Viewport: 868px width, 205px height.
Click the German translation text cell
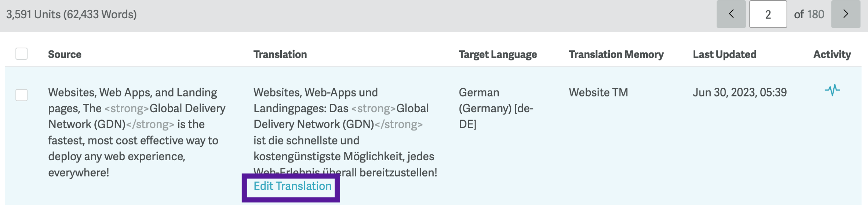click(345, 132)
